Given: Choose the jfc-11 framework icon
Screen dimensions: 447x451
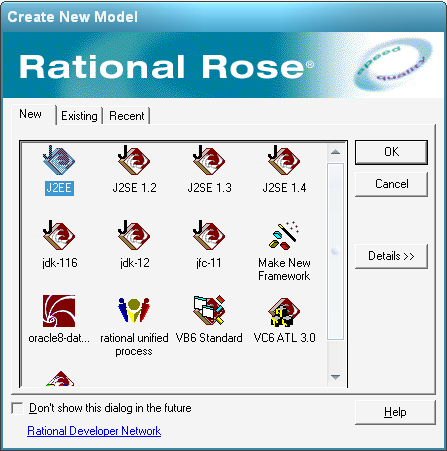Looking at the screenshot, I should point(209,235).
